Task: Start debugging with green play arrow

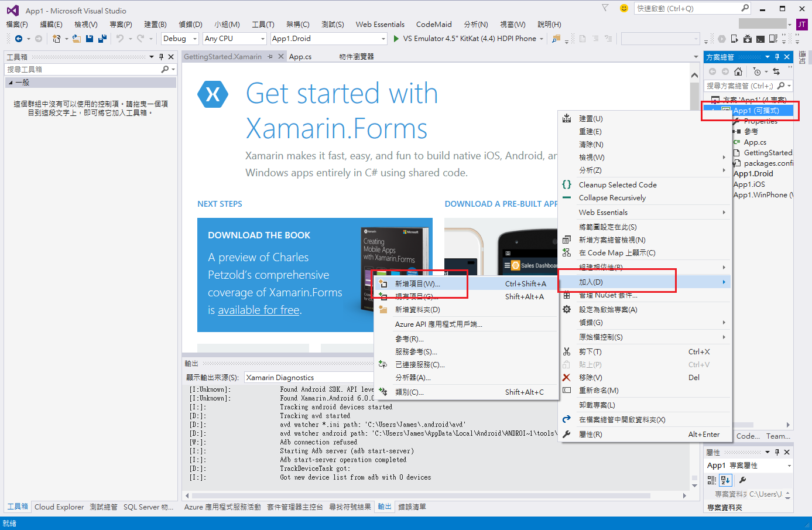Action: click(x=396, y=39)
